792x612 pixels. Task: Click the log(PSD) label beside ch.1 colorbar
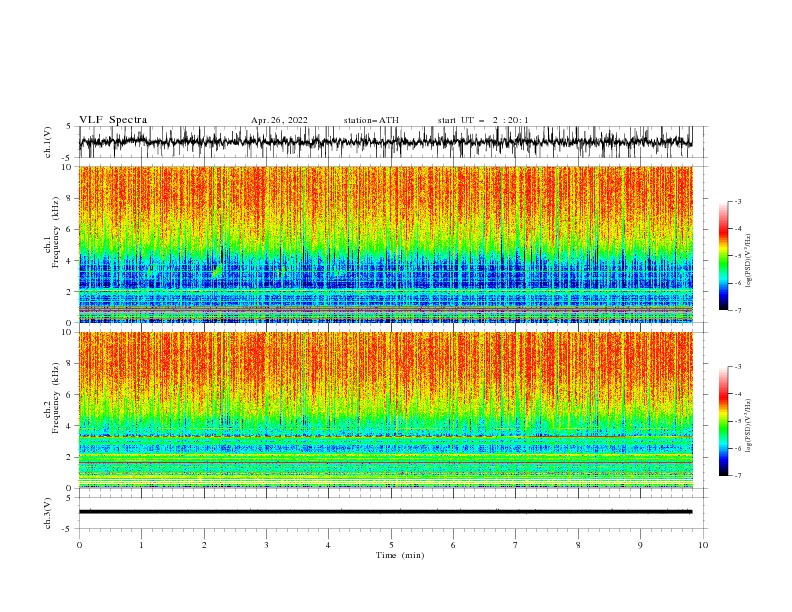point(748,261)
